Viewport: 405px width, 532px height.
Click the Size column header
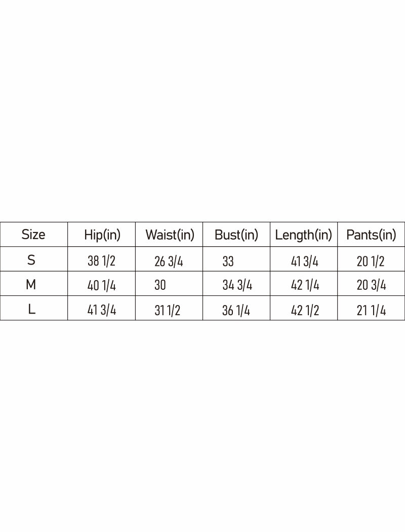pyautogui.click(x=33, y=235)
